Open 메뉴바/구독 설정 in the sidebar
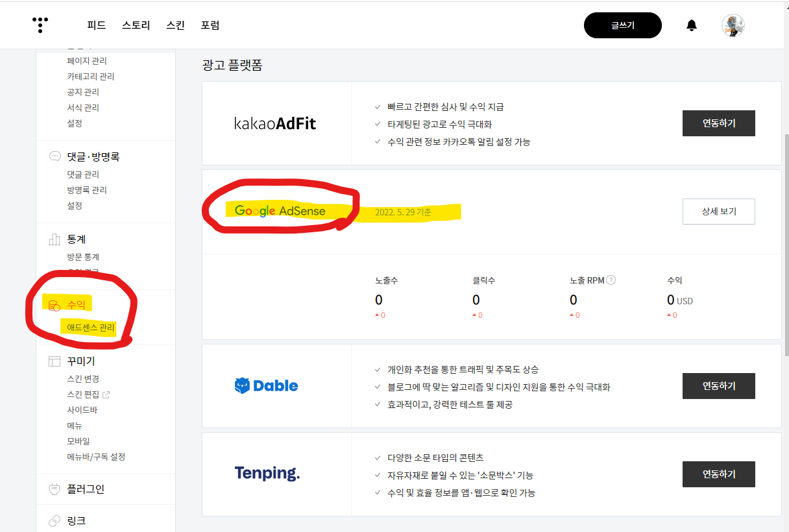 click(96, 457)
